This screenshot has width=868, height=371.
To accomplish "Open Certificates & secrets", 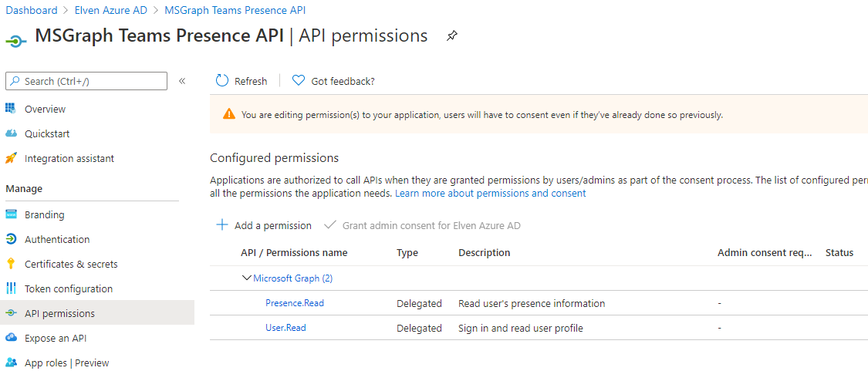I will click(x=71, y=264).
